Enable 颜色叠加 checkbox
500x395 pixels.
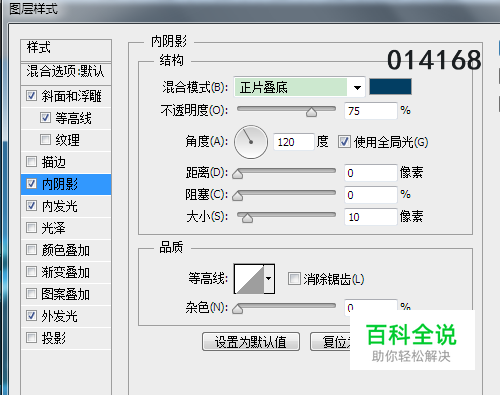tap(31, 250)
